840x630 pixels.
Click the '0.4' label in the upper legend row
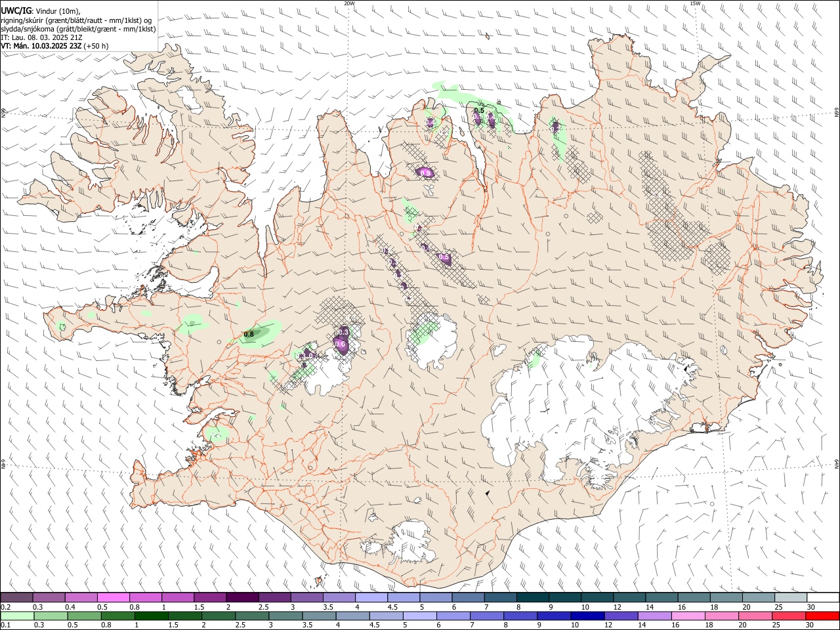click(x=71, y=607)
